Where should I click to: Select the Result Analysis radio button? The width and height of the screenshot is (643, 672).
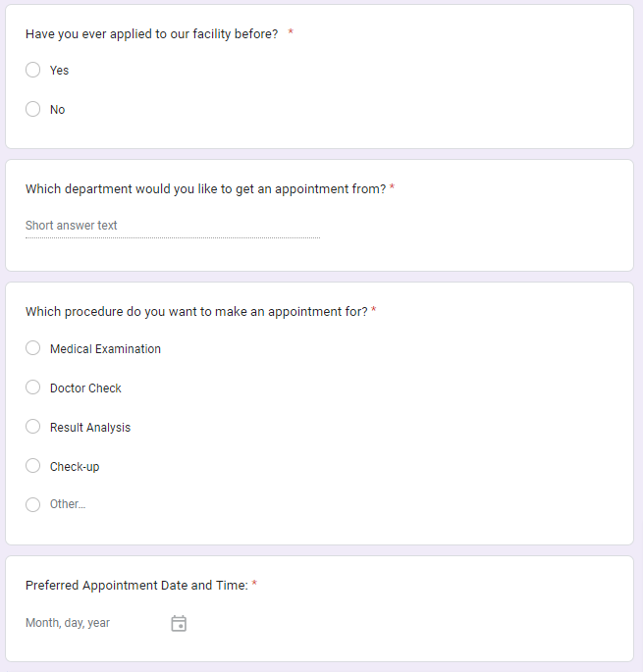33,427
